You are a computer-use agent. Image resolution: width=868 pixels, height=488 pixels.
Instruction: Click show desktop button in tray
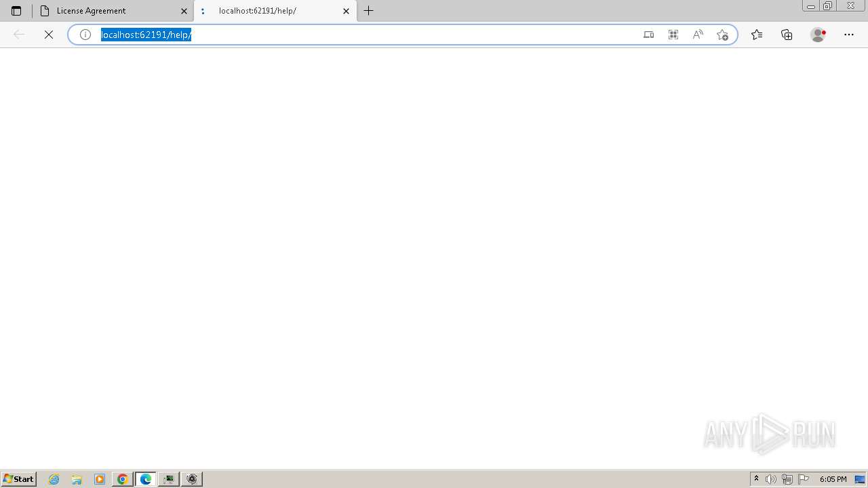(860, 479)
